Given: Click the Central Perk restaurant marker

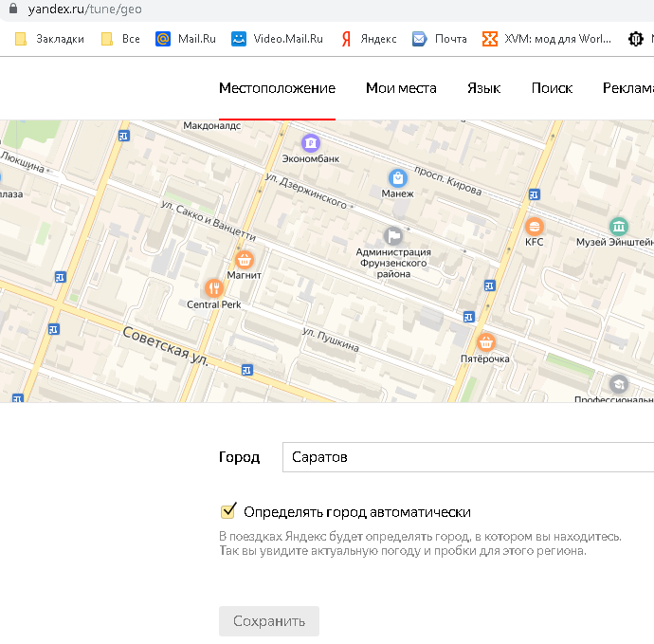Looking at the screenshot, I should [x=214, y=288].
